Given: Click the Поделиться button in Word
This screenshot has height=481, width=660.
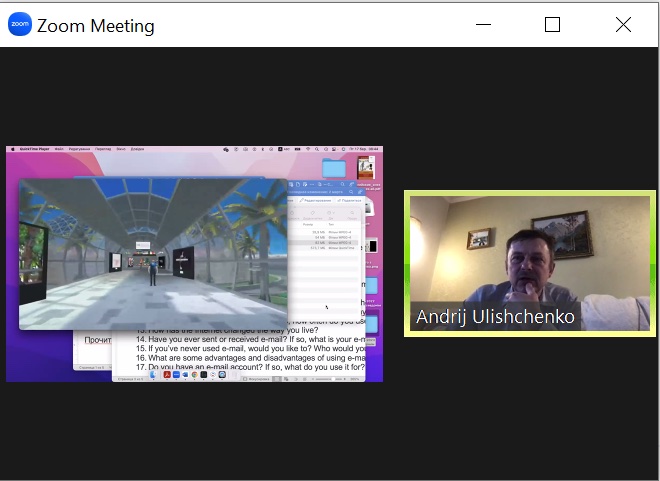Looking at the screenshot, I should tap(349, 200).
